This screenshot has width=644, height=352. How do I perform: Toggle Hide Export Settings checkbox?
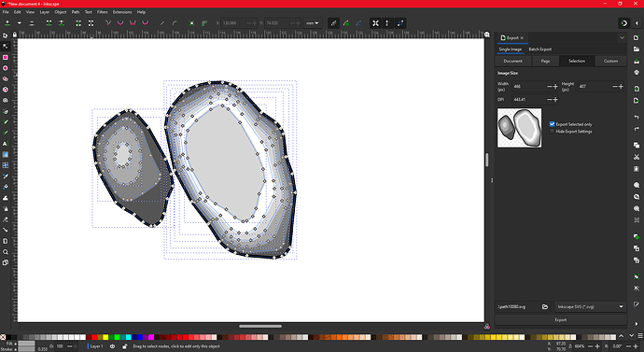[552, 132]
